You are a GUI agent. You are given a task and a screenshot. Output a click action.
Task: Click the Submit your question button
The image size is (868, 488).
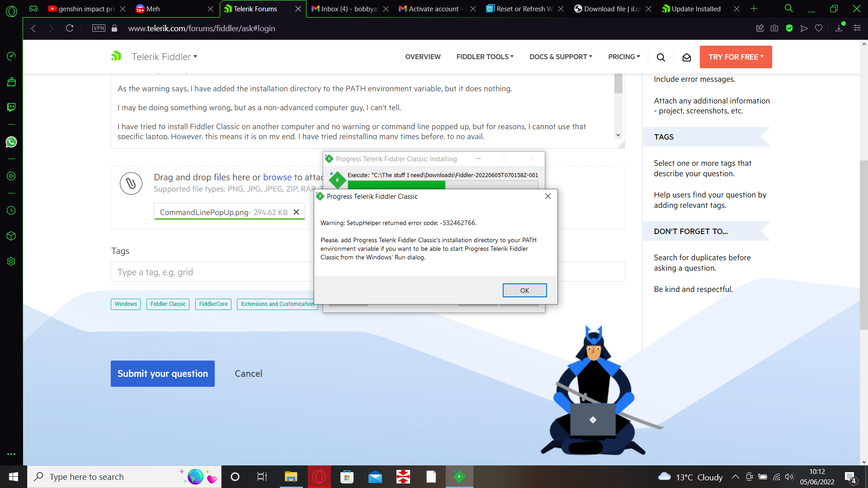coord(163,374)
